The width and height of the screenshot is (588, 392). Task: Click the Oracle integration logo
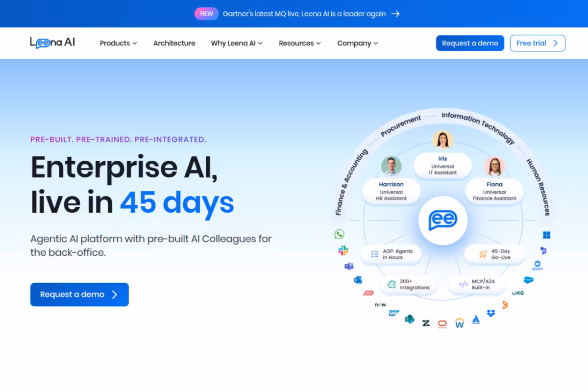click(442, 324)
